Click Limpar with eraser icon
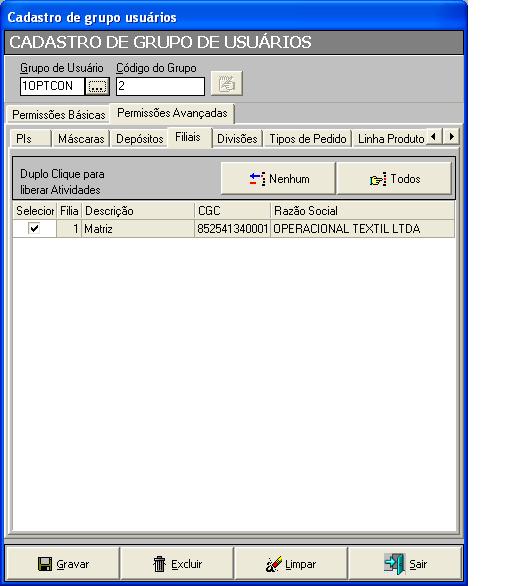 [291, 564]
